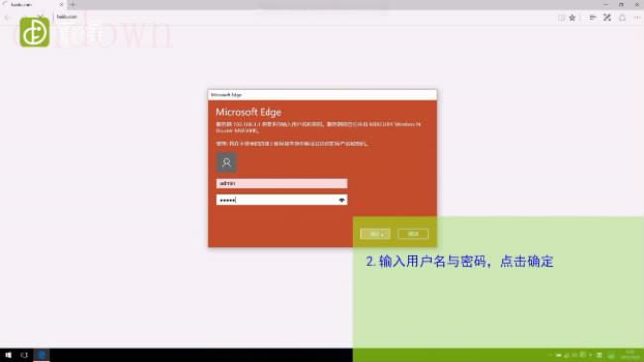Open the taskbar clock and date
644x362 pixels.
(x=630, y=355)
